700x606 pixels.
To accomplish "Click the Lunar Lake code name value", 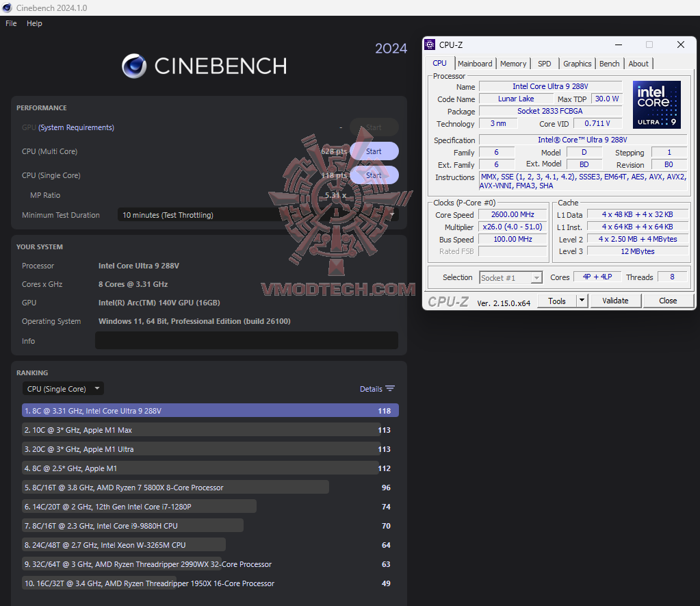I will pyautogui.click(x=516, y=99).
